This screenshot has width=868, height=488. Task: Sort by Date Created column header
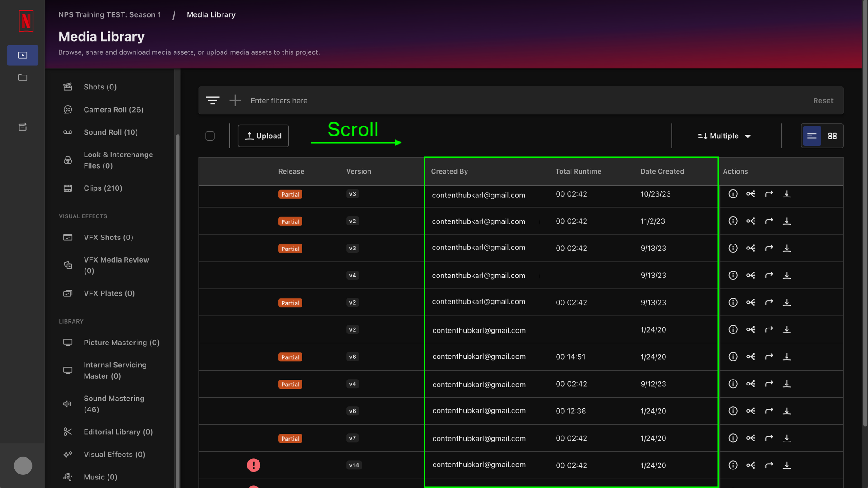pyautogui.click(x=662, y=171)
